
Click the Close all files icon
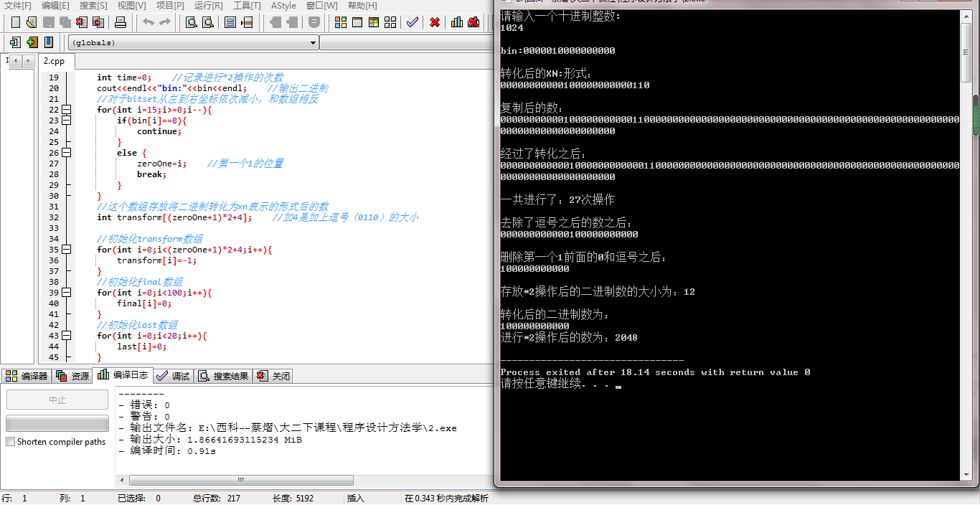(98, 22)
